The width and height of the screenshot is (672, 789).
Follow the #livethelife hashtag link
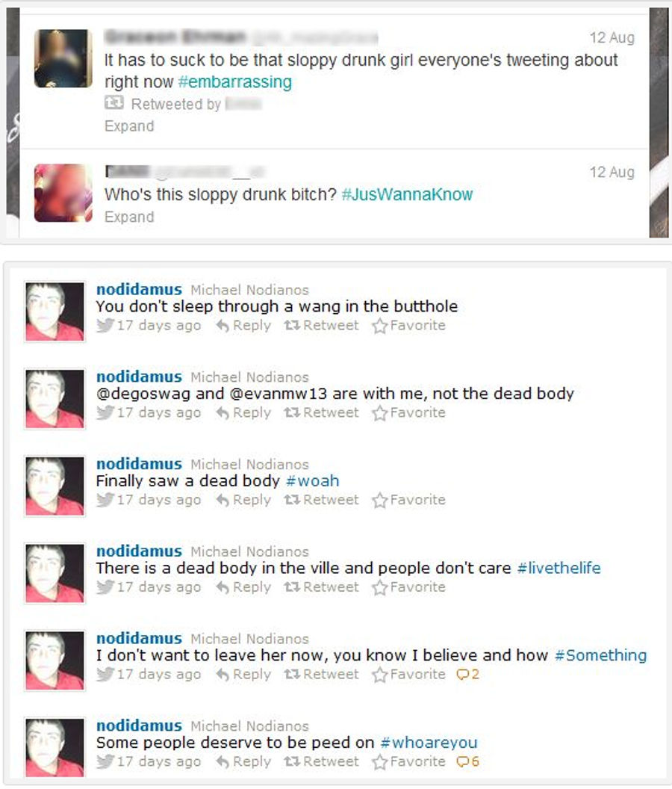[559, 568]
